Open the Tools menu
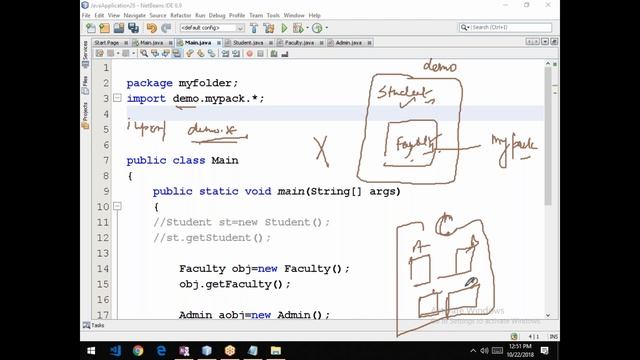Screen dimensions: 640x360 click(x=273, y=15)
